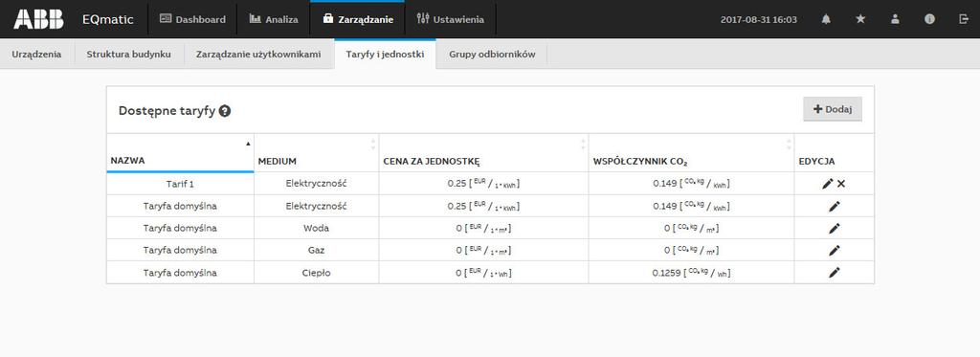The width and height of the screenshot is (980, 357).
Task: Edit the Gaz default tariff
Action: (835, 250)
